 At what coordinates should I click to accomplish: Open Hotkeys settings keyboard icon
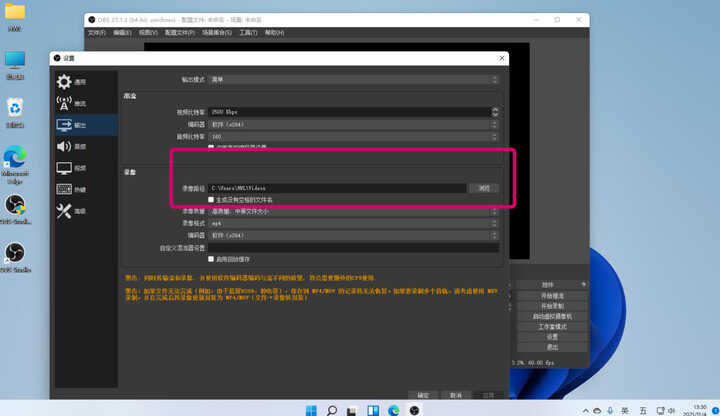[64, 189]
